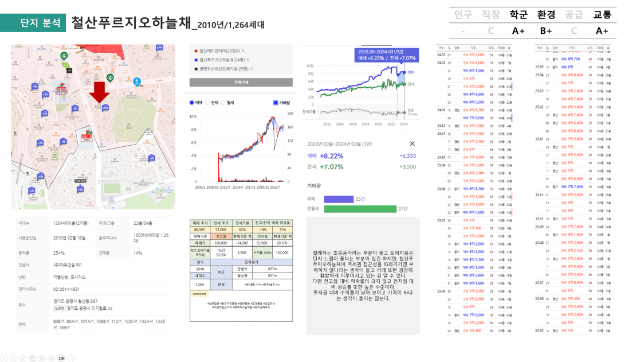Click the 22층/34층 floor value

(x=143, y=223)
